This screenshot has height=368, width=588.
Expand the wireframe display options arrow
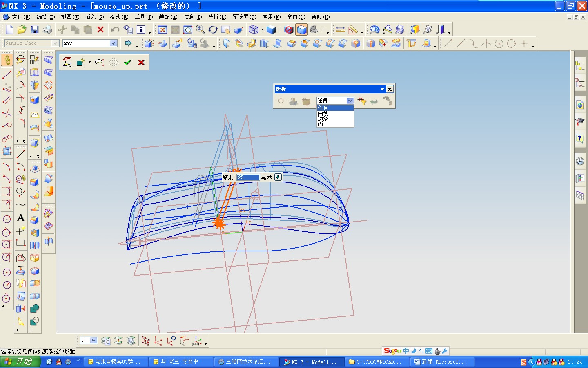[x=262, y=29]
